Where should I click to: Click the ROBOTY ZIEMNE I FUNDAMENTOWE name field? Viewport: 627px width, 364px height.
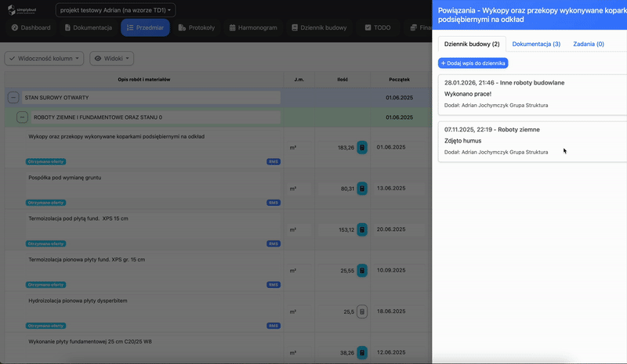[x=156, y=117]
